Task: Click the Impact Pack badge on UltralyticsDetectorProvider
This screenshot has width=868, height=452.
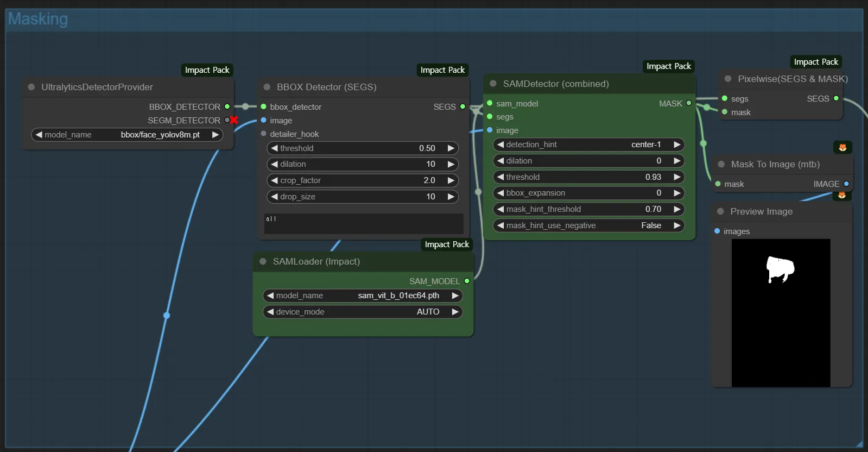Action: [x=207, y=70]
